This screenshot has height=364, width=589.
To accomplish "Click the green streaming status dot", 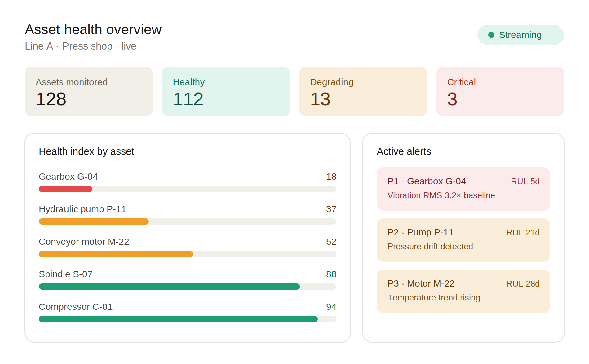I will [x=491, y=35].
